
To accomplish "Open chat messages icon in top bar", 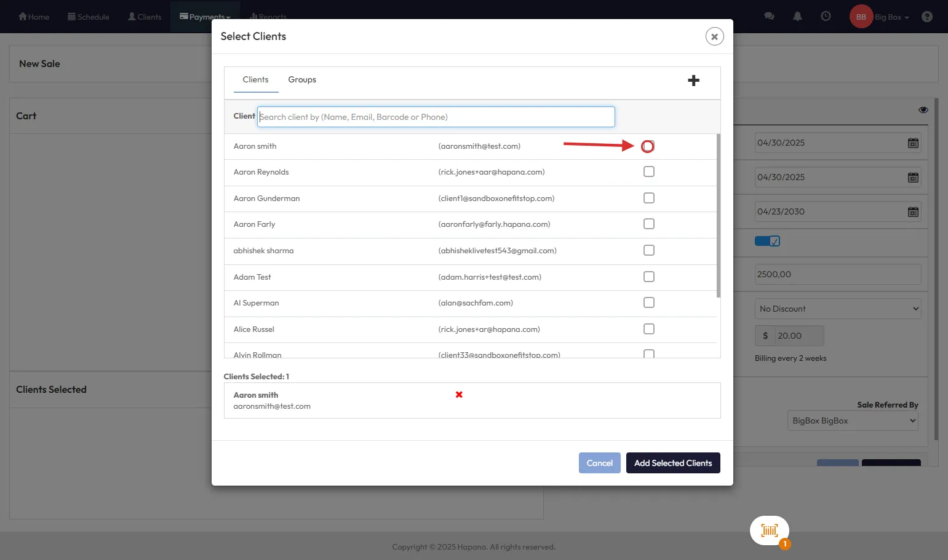I will pos(769,17).
